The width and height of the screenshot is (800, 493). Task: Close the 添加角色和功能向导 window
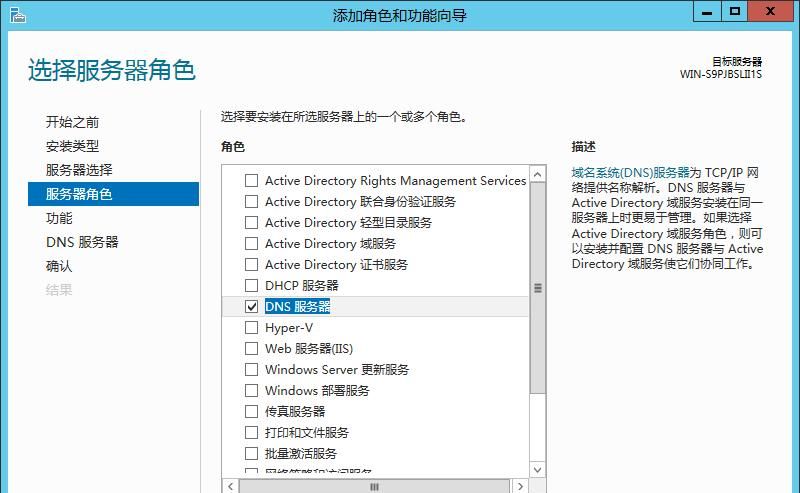click(x=770, y=11)
